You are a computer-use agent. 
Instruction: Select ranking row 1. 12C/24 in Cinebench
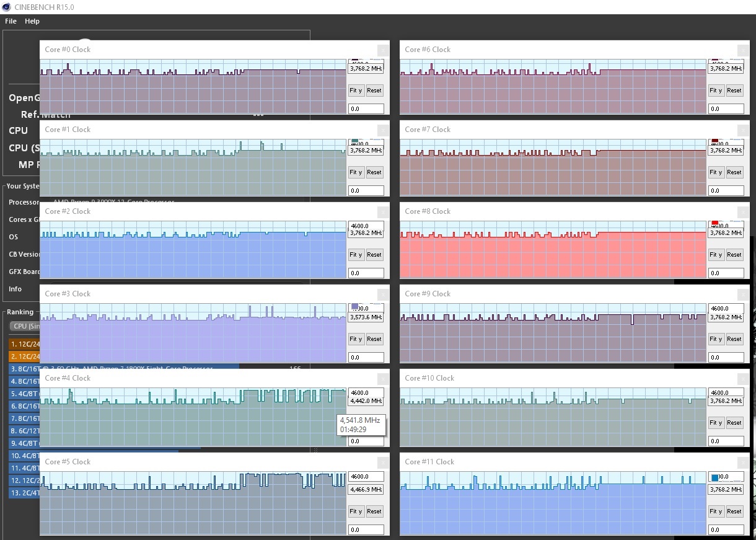tap(24, 343)
